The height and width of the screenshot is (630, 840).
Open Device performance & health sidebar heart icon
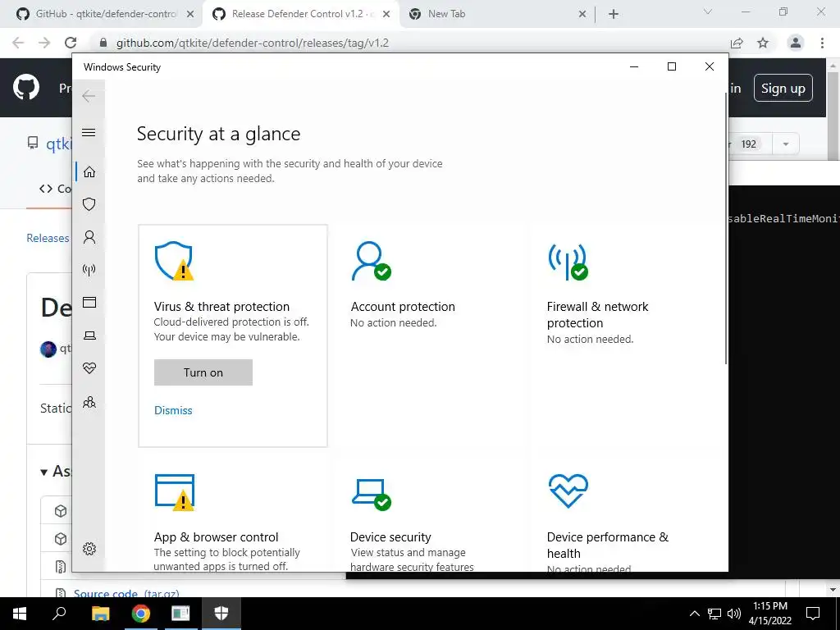tap(89, 368)
